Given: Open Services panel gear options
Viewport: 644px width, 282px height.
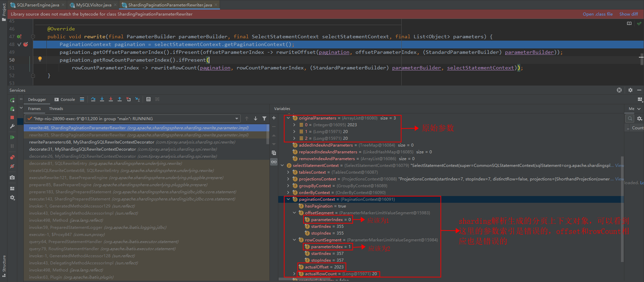Looking at the screenshot, I should click(630, 90).
